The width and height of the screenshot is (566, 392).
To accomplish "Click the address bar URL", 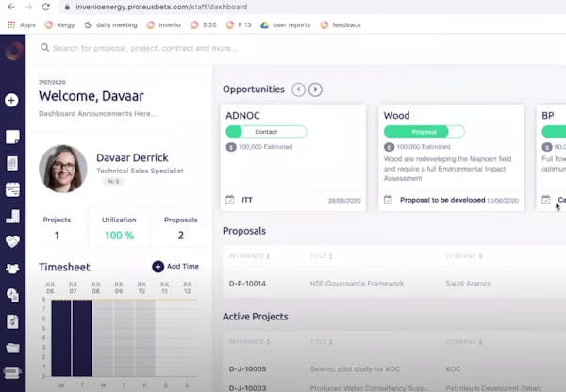I will coord(161,7).
